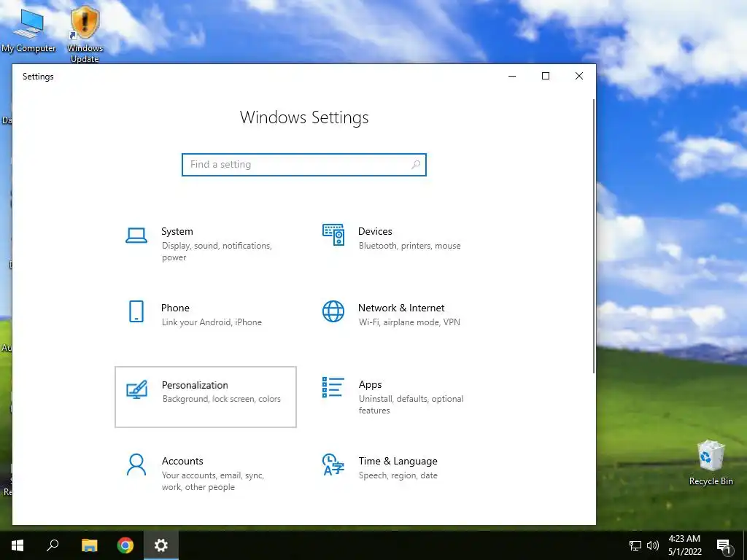
Task: Click the Personalization heading text
Action: (x=195, y=385)
